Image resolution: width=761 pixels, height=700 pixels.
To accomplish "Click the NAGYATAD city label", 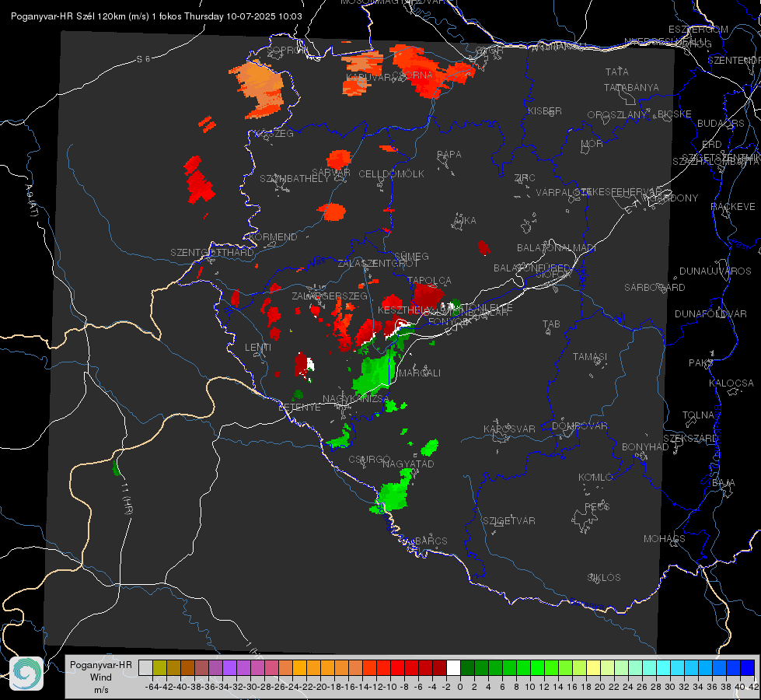I will (408, 464).
